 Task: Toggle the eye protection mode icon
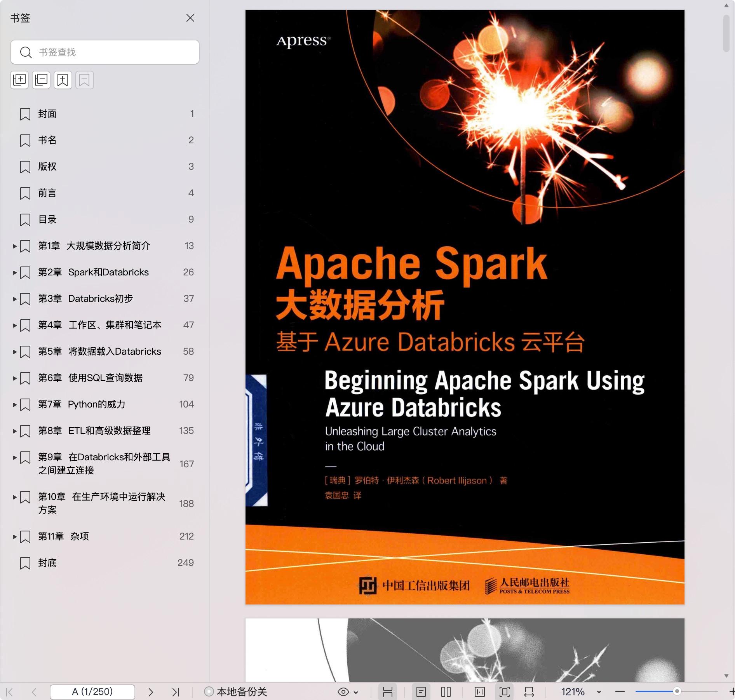coord(343,692)
